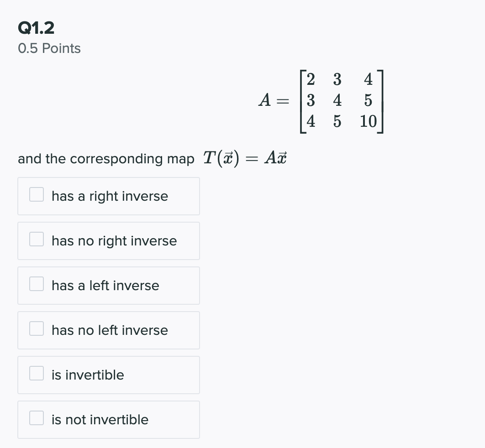Click the '0.5 Points' label
This screenshot has width=485, height=448.
(x=49, y=48)
